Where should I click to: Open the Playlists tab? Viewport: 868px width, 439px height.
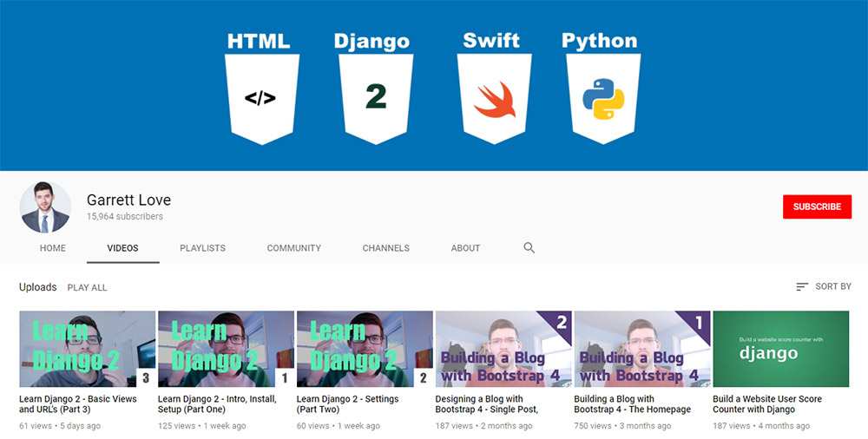pyautogui.click(x=202, y=248)
